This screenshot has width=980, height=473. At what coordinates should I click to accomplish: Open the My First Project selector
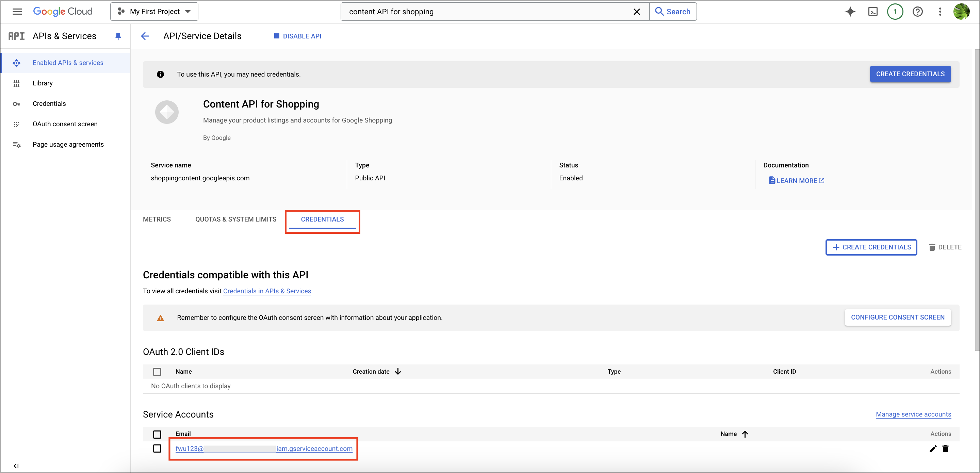click(154, 12)
